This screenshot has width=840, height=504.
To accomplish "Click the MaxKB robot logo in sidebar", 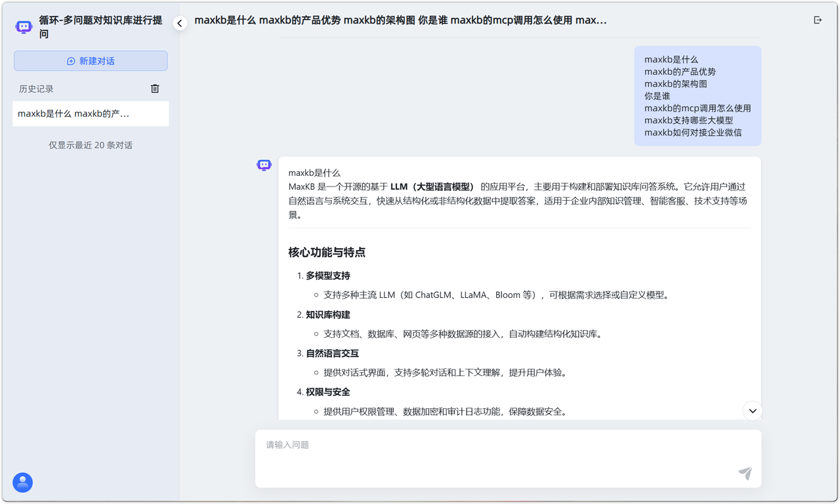I will [24, 27].
